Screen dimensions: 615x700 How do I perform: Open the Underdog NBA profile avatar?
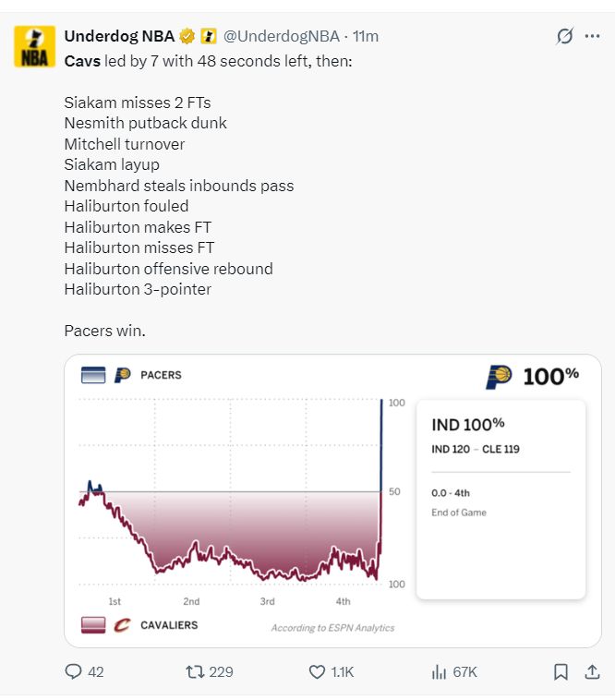pyautogui.click(x=34, y=46)
